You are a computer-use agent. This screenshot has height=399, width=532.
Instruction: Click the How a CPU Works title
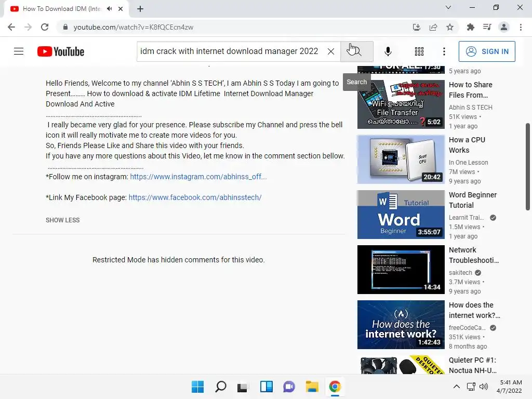tap(467, 145)
